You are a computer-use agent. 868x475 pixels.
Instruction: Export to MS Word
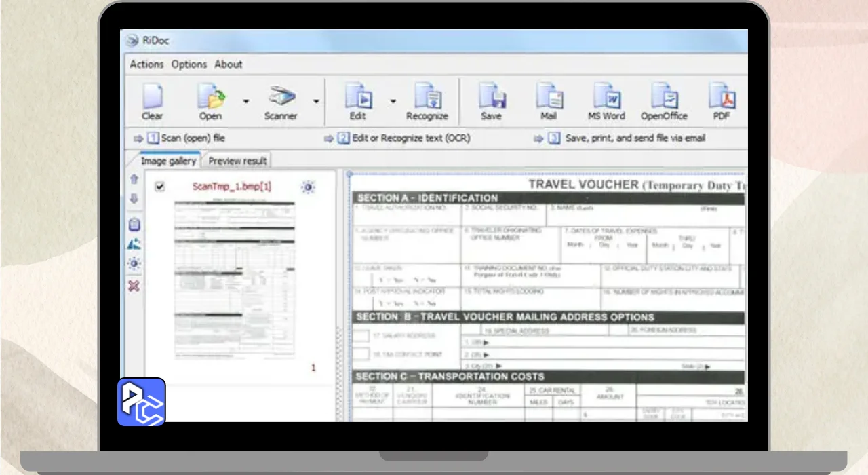[x=607, y=96]
